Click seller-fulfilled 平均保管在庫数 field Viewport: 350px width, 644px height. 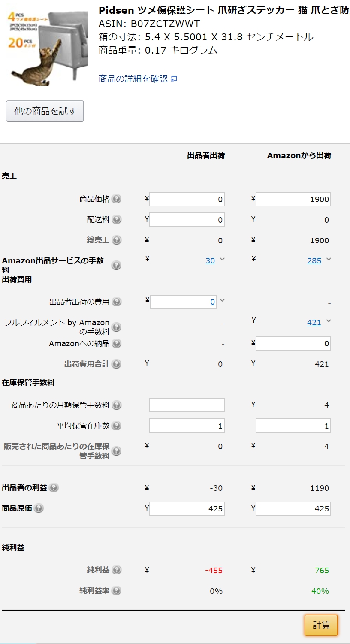click(x=187, y=426)
